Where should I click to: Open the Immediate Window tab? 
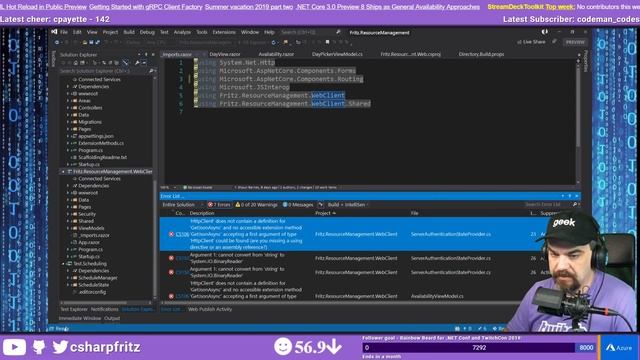click(x=80, y=318)
